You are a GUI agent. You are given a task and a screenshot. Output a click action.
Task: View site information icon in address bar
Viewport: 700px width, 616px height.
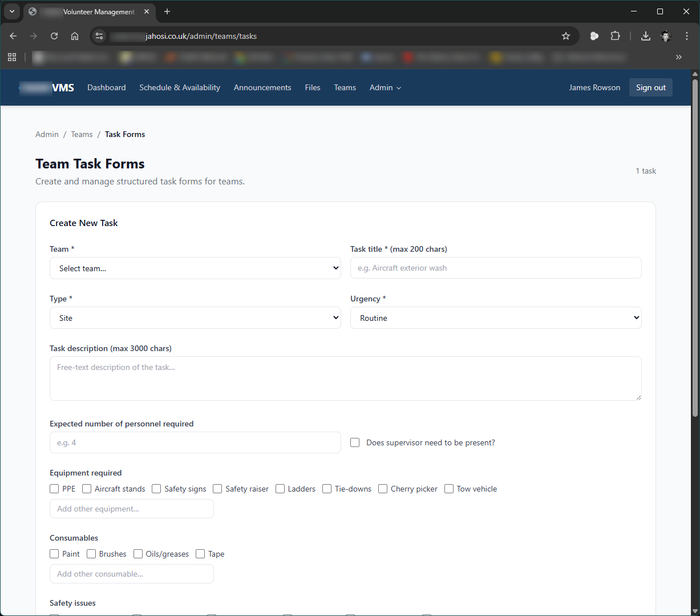pos(99,36)
